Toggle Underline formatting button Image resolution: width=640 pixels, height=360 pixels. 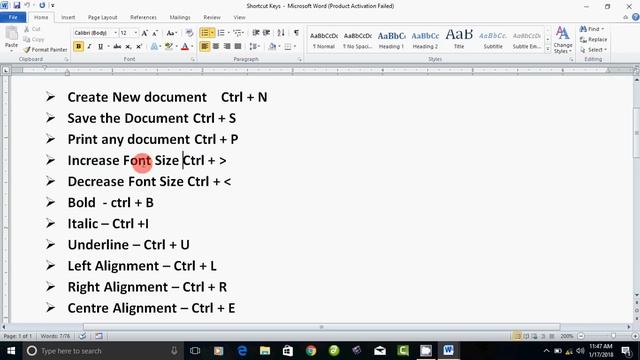click(x=100, y=47)
